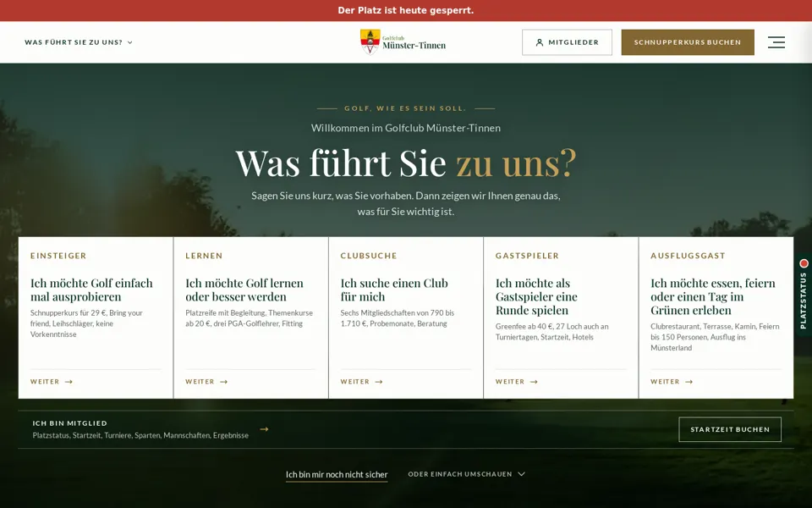This screenshot has width=812, height=508.
Task: Click the EINSTEIGER category label
Action: pyautogui.click(x=58, y=256)
